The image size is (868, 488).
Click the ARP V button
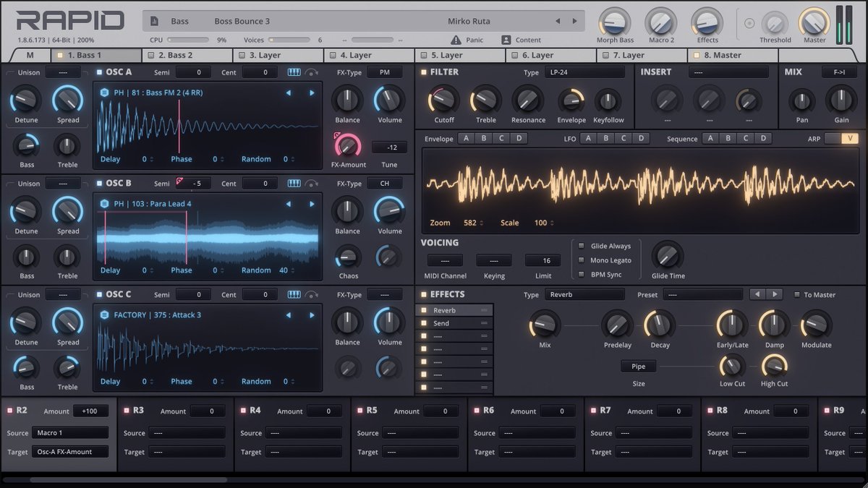(x=850, y=139)
